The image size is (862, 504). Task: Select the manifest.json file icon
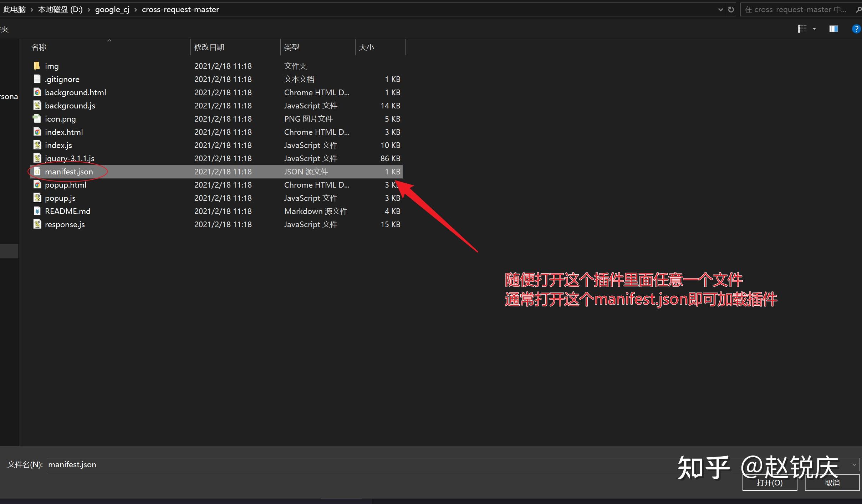click(x=37, y=171)
